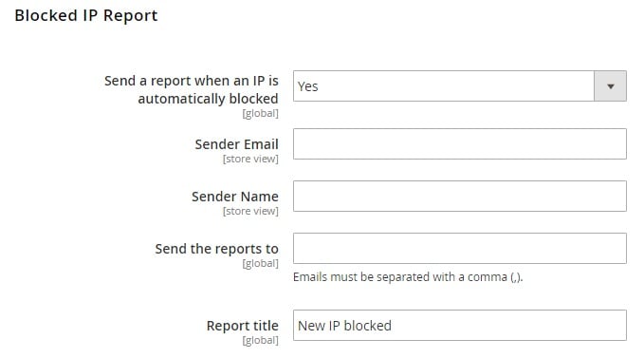
Task: Click the Sender Email label
Action: [x=236, y=144]
